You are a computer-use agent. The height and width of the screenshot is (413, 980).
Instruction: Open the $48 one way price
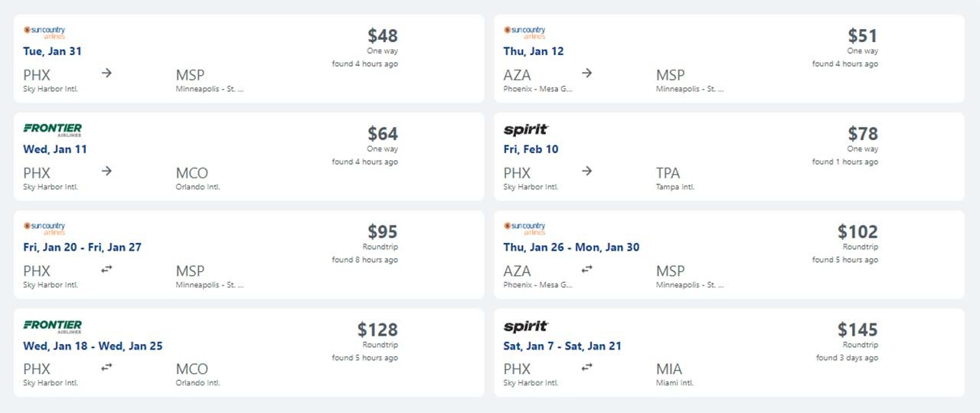[x=382, y=36]
